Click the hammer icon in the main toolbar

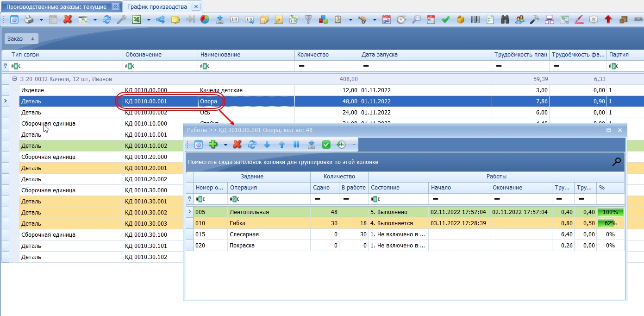pos(535,19)
